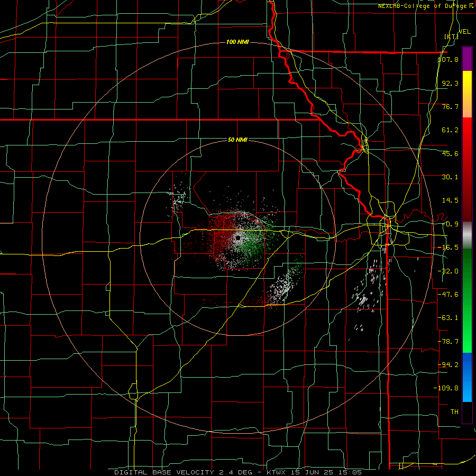This screenshot has width=476, height=476.
Task: Click the TH legend label
Action: 454,411
